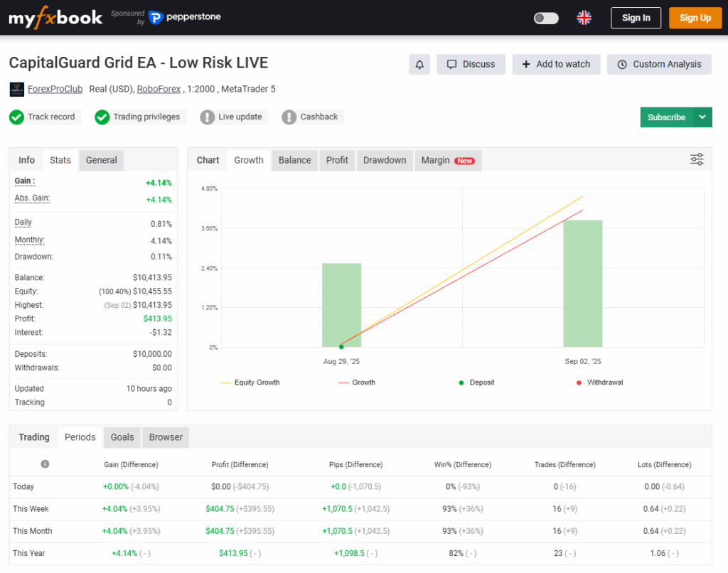The image size is (728, 573).
Task: Click the ForexProClub avatar image
Action: click(x=16, y=90)
